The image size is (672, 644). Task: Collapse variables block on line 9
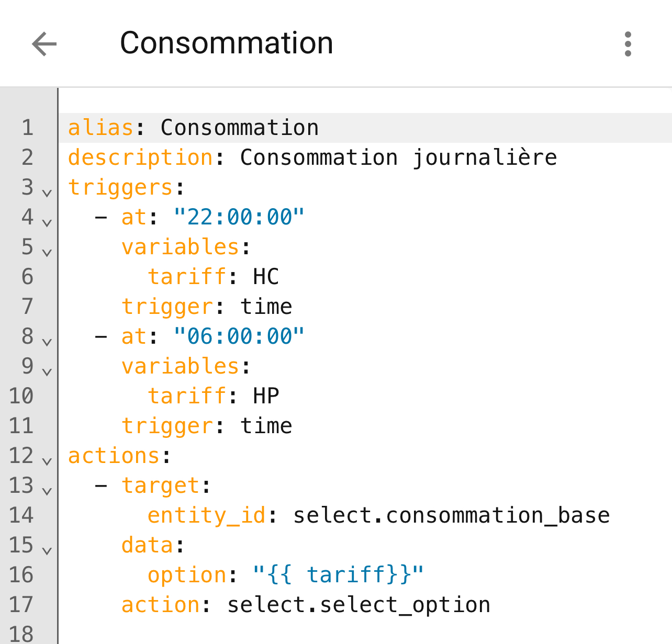pyautogui.click(x=47, y=372)
